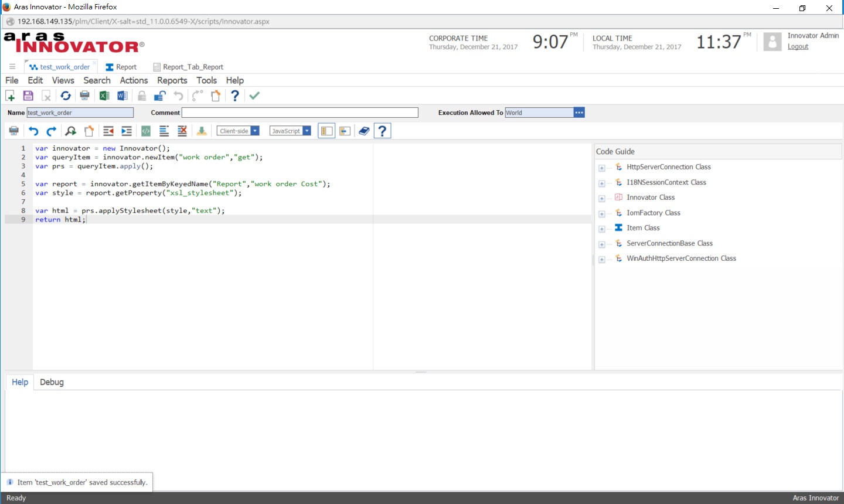This screenshot has height=504, width=844.
Task: Click the download/import arrow icon in editor toolbar
Action: pos(202,131)
